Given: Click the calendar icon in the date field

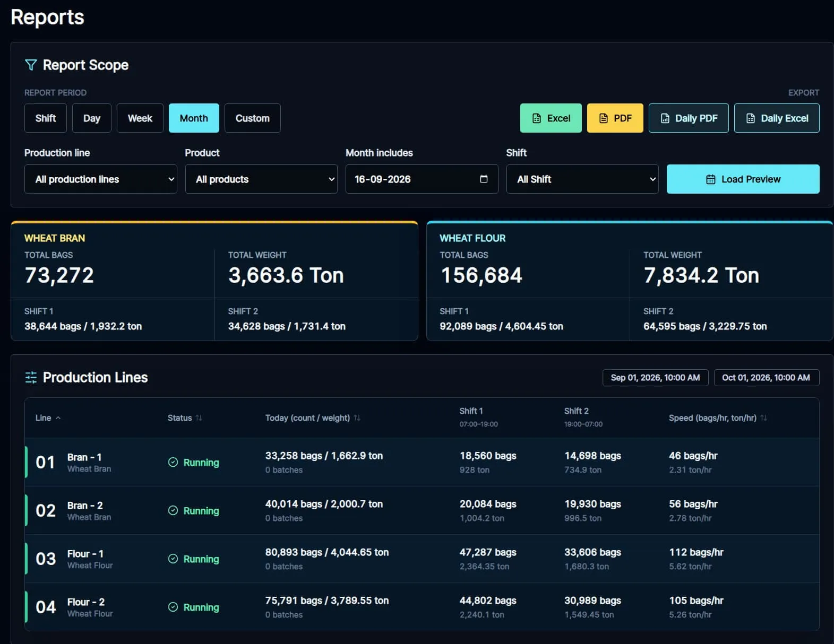Looking at the screenshot, I should click(484, 179).
